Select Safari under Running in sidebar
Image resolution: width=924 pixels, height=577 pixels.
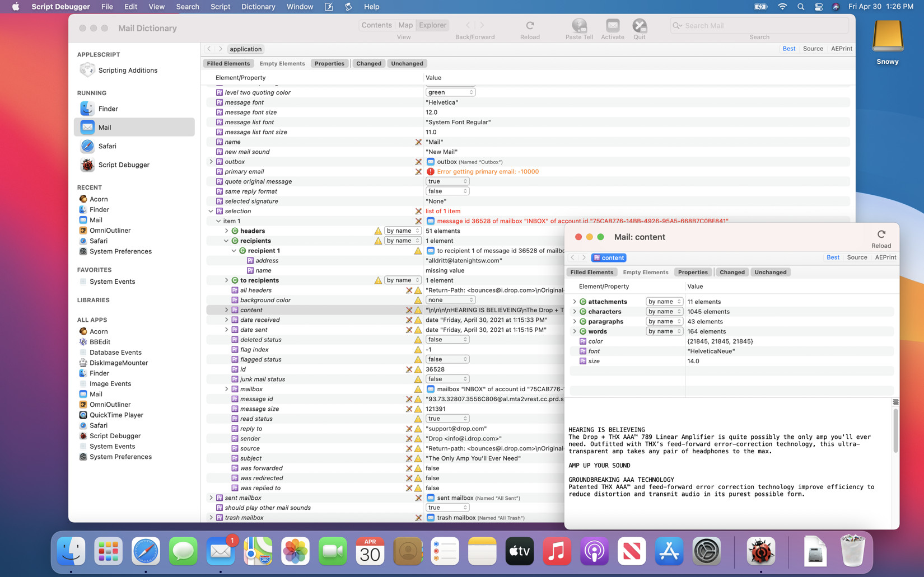107,146
